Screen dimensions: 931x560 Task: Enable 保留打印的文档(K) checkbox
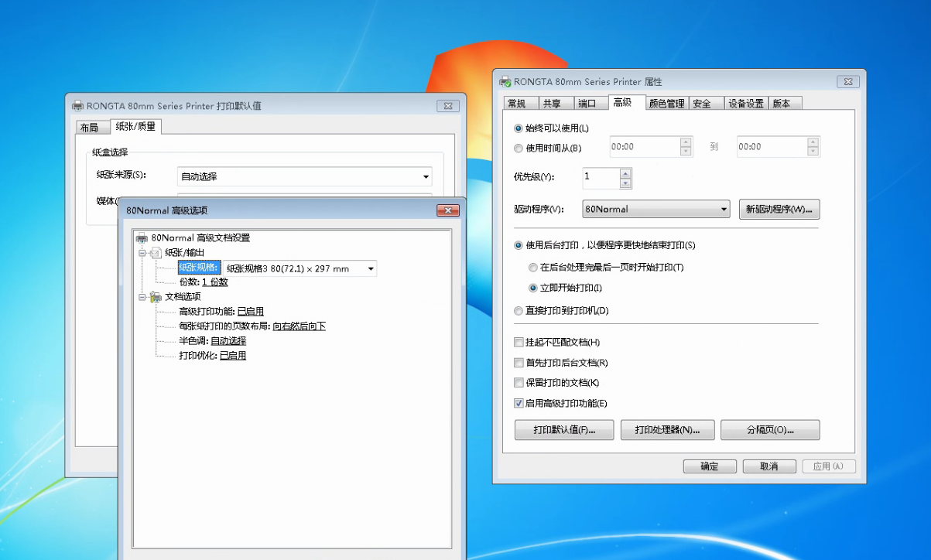[x=519, y=382]
